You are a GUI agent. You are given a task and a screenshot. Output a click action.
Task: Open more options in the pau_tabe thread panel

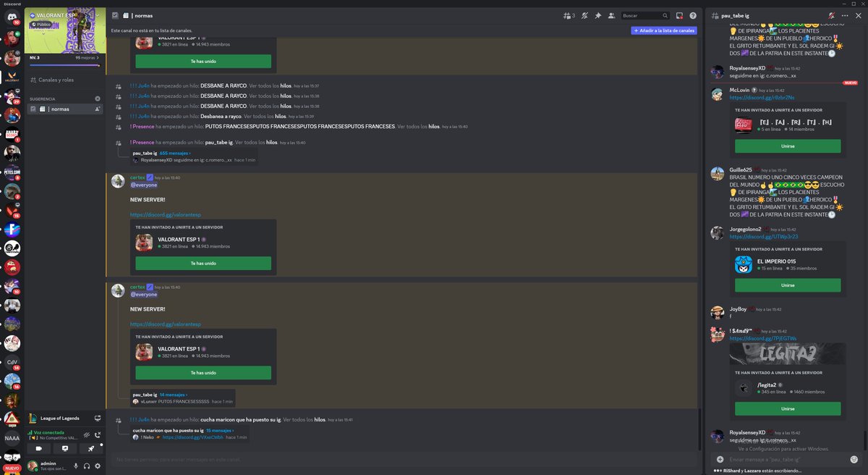tap(843, 15)
